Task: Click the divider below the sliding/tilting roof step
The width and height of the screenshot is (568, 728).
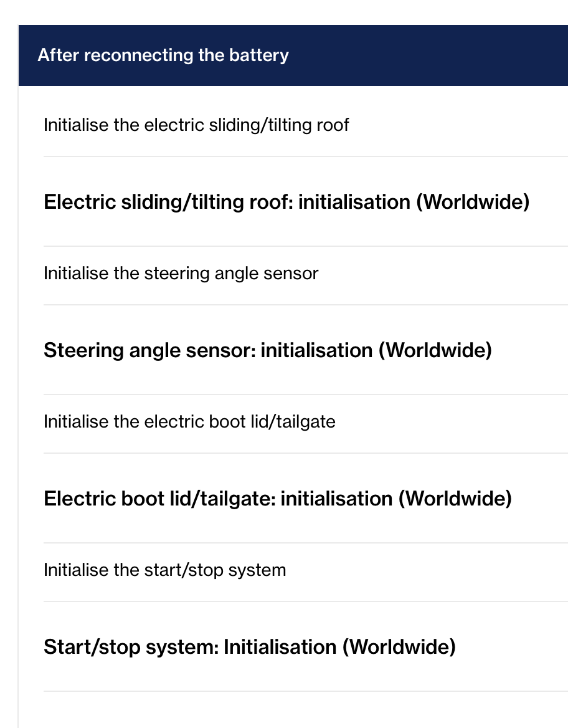Action: [x=306, y=156]
